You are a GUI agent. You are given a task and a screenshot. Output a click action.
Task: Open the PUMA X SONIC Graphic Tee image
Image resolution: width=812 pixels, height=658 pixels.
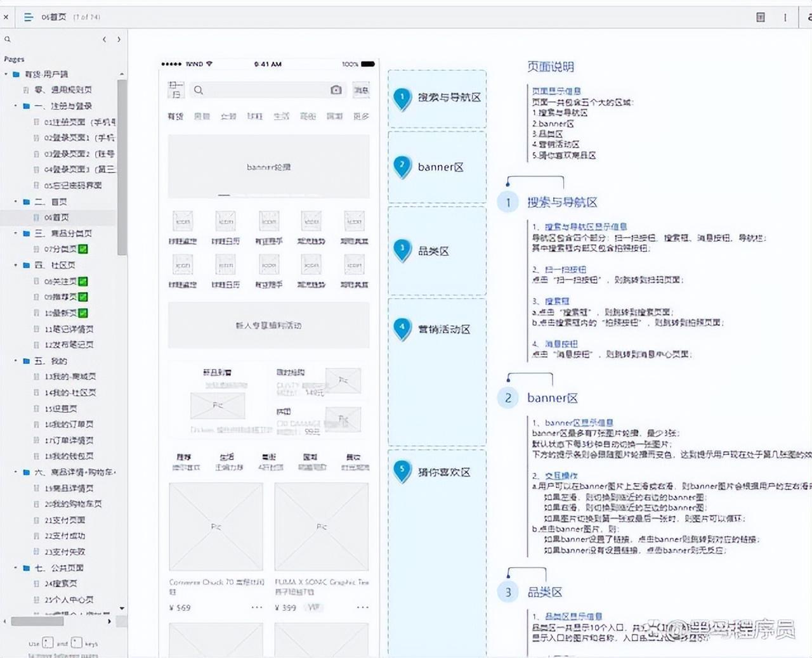(x=322, y=527)
